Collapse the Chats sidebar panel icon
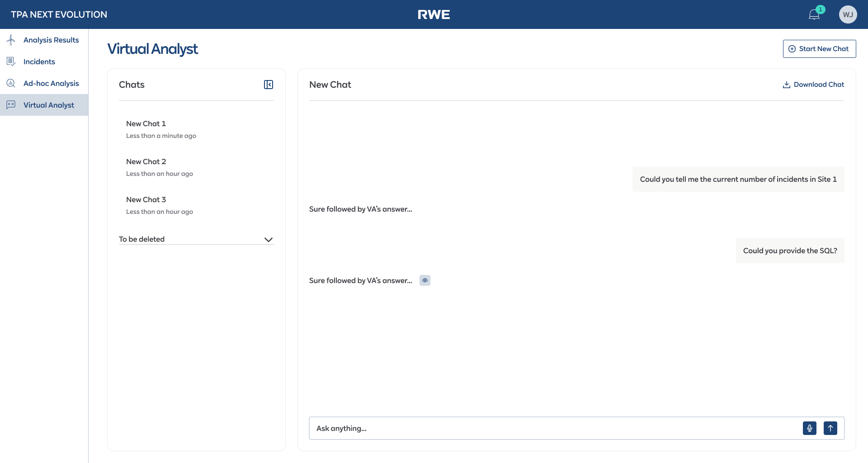868x463 pixels. [x=268, y=85]
